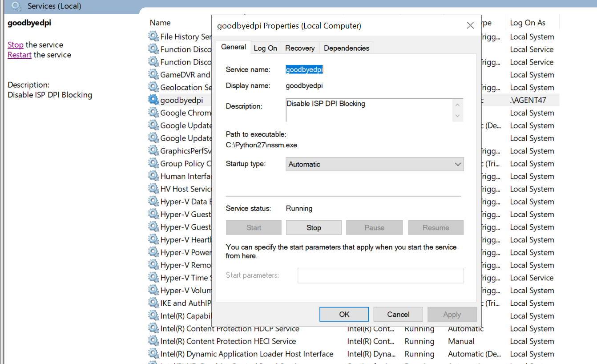Click the gear icon beside Hyper-V Heartb
The image size is (597, 364).
coord(153,239)
